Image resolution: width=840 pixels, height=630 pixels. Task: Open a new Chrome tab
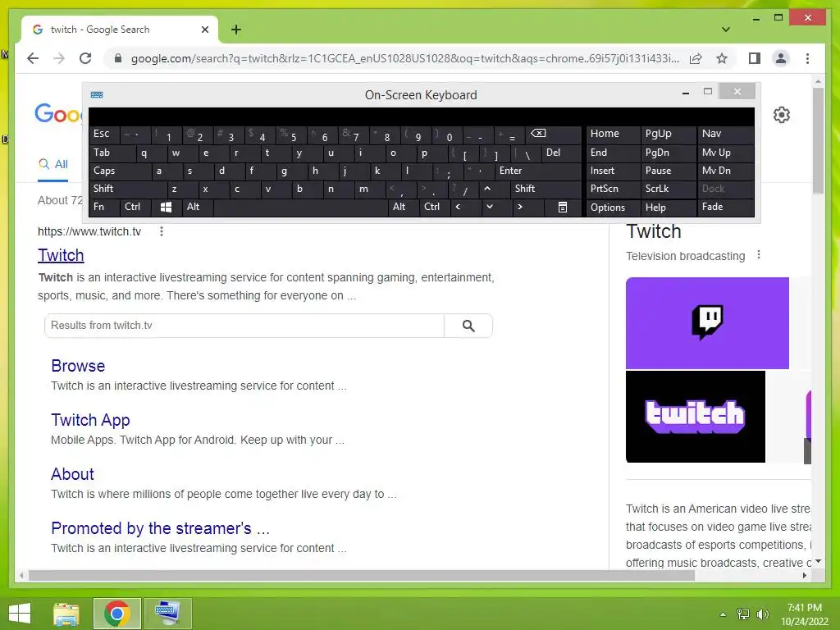(236, 30)
